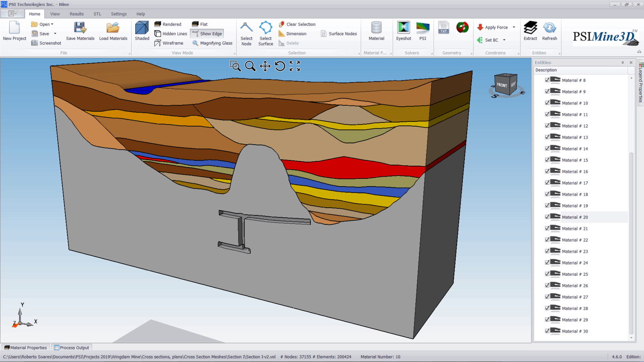The image size is (644, 362).
Task: Uncheck Material # 20 checkbox
Action: pyautogui.click(x=547, y=217)
